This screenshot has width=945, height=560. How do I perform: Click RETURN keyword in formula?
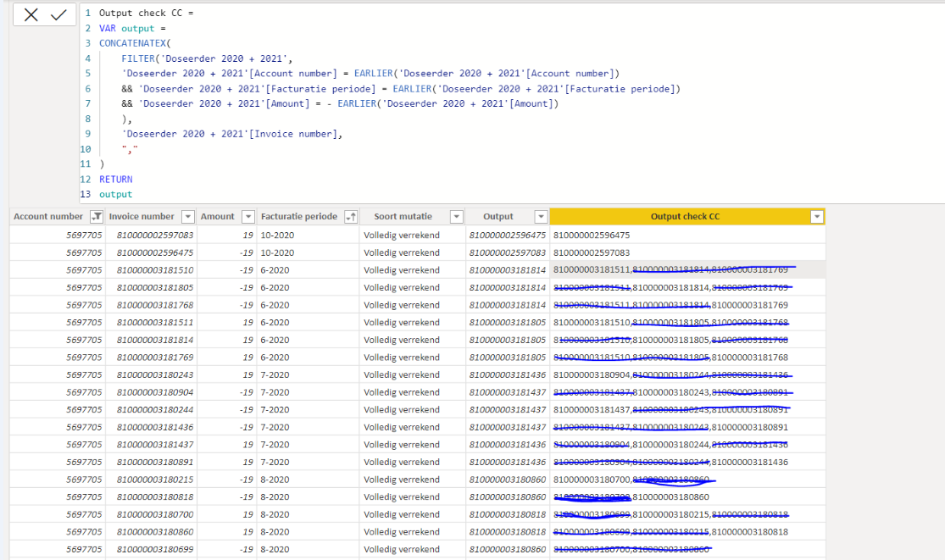click(x=116, y=180)
